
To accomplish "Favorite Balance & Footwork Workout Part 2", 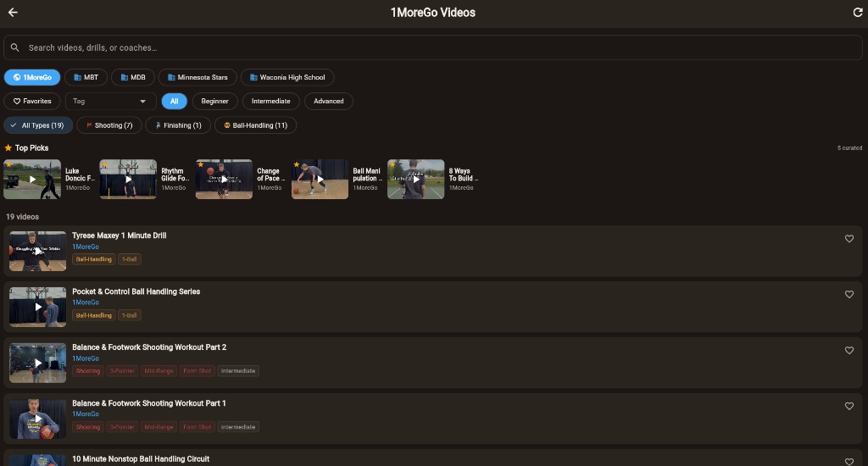I will click(849, 350).
